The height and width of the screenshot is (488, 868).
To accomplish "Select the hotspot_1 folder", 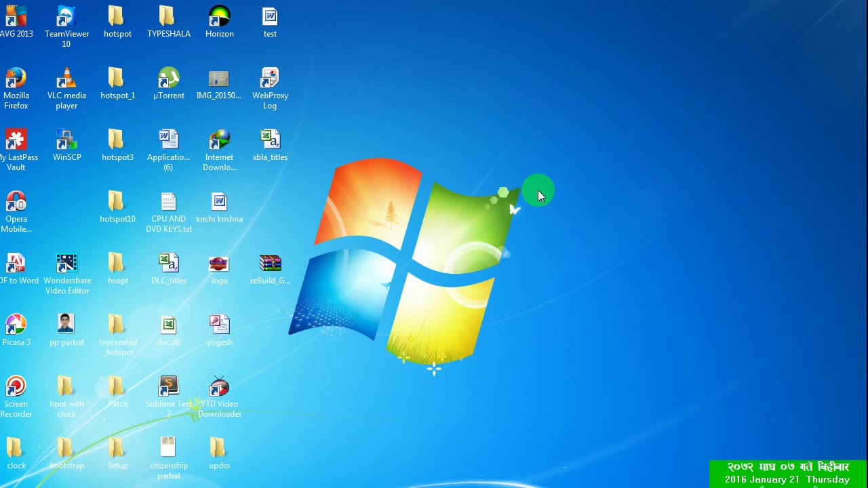I will click(117, 83).
